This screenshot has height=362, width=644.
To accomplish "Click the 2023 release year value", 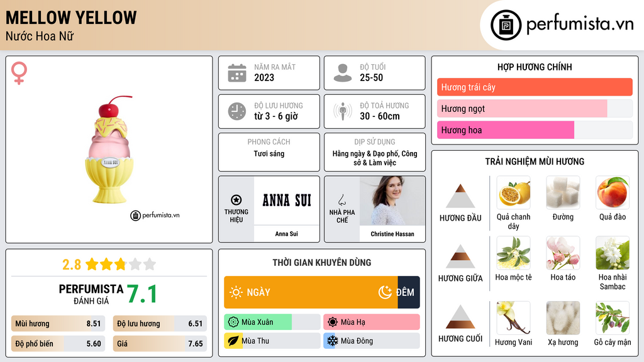I will [x=264, y=77].
